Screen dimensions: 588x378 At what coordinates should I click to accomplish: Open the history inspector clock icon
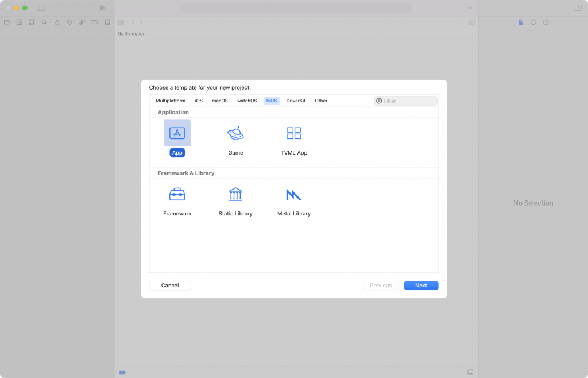533,22
